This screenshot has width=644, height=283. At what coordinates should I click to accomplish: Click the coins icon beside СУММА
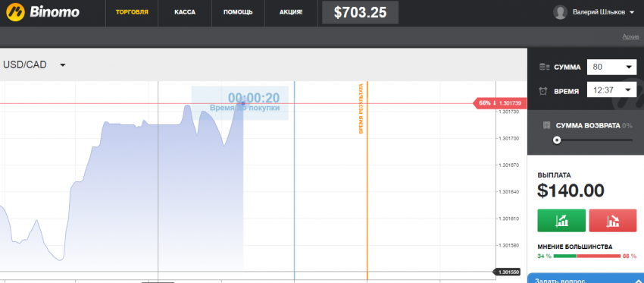click(x=545, y=67)
